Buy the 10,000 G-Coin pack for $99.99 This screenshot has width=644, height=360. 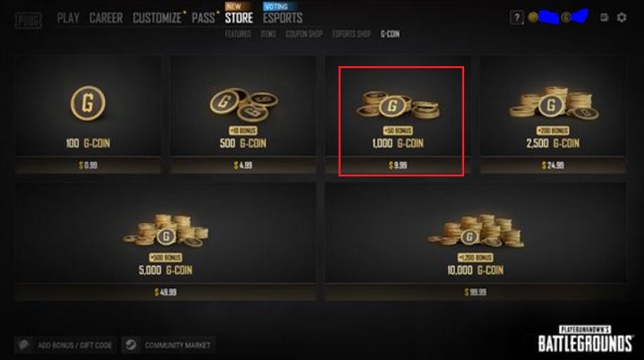point(476,242)
